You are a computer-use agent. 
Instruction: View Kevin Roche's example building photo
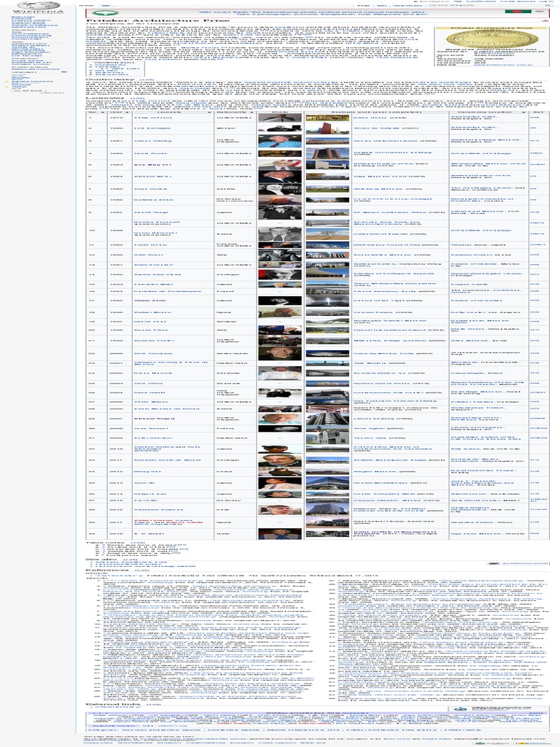pyautogui.click(x=327, y=153)
